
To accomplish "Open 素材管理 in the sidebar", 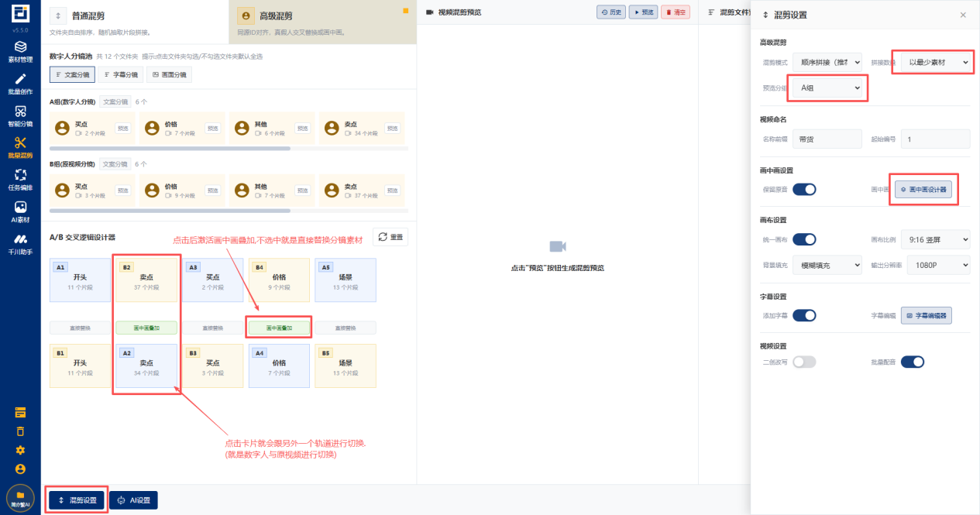I will coord(20,51).
